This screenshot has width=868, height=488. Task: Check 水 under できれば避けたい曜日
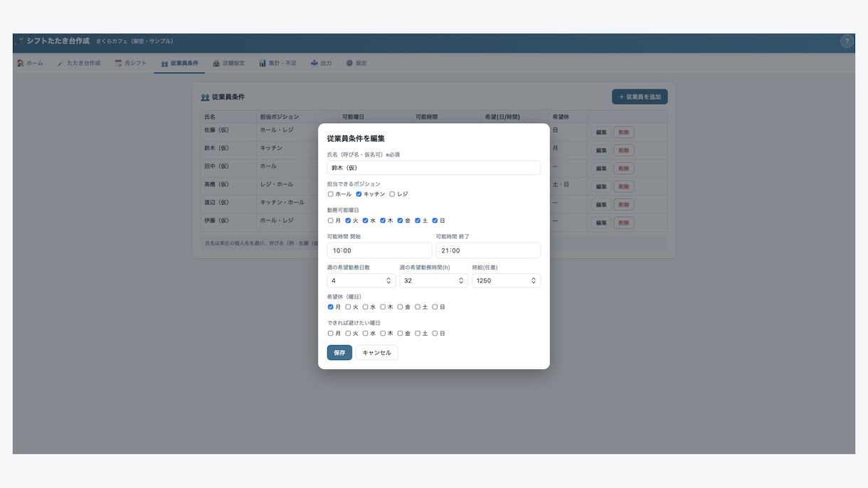[x=365, y=334]
